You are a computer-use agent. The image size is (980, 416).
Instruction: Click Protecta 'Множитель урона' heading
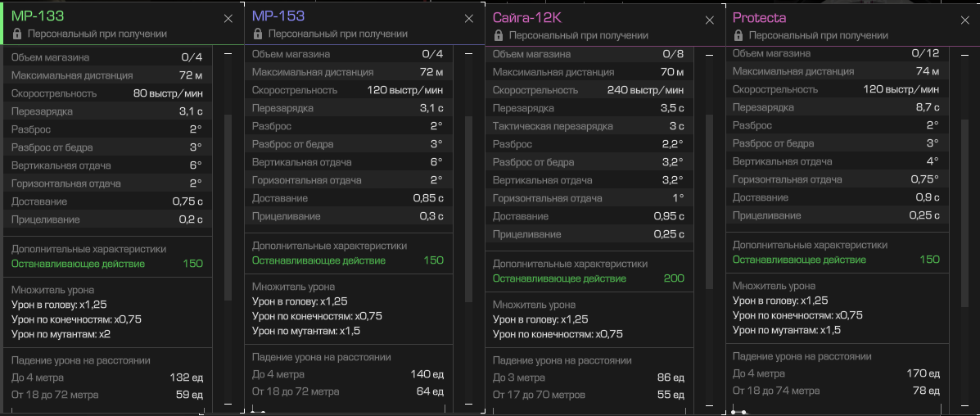tap(775, 286)
